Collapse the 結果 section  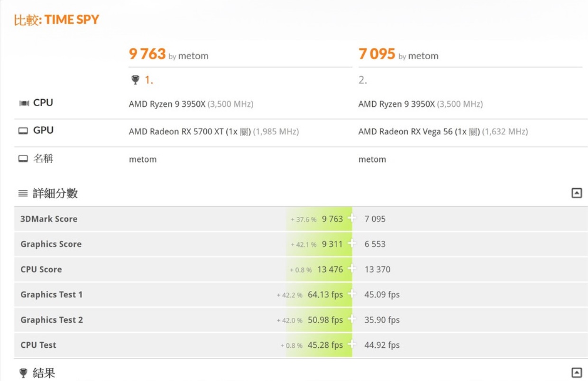click(577, 373)
